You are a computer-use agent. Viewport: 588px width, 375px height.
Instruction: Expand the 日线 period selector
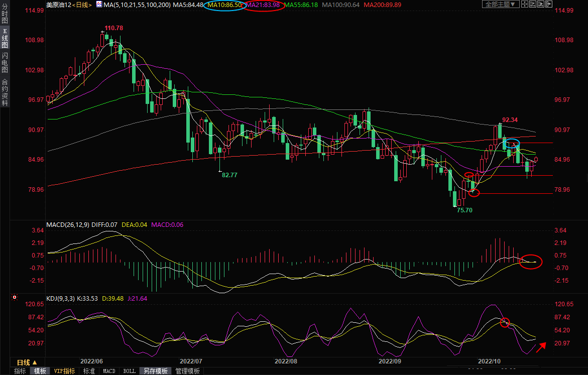pos(27,362)
